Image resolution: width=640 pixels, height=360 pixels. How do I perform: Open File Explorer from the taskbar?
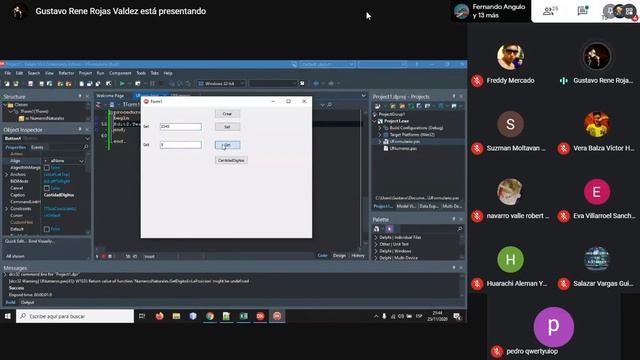(x=176, y=316)
